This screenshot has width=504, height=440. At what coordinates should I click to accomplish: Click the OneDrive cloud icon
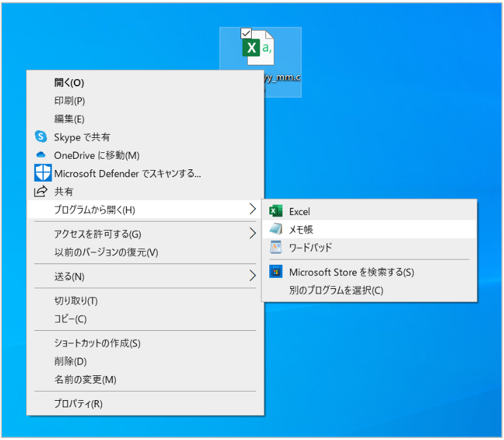click(x=41, y=155)
